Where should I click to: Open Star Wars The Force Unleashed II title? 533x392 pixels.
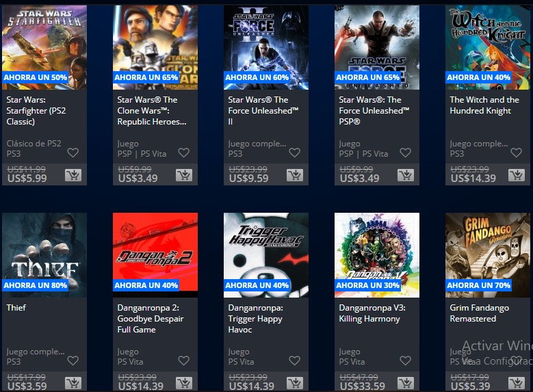(x=263, y=111)
